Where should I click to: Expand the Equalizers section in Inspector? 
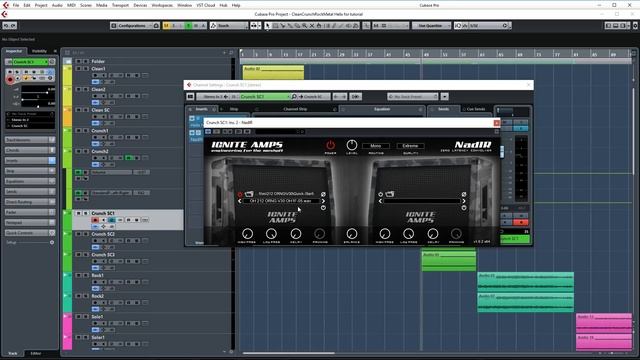[30, 181]
